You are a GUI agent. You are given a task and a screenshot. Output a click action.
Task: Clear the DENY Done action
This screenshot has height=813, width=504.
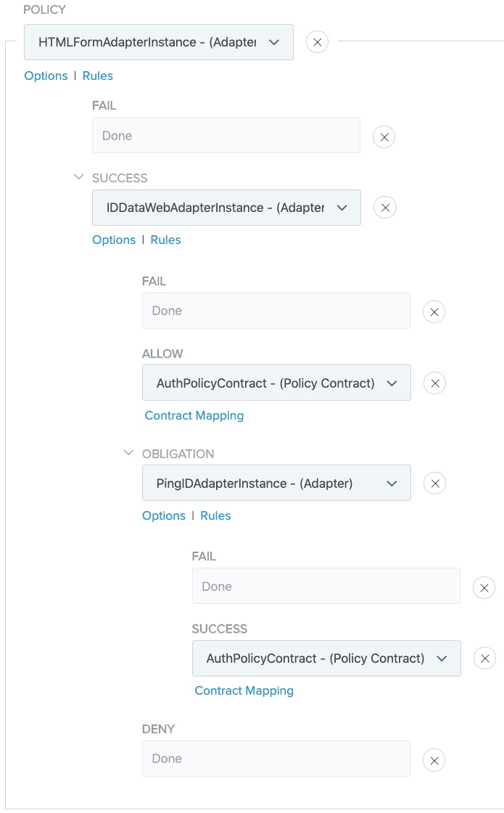pos(434,759)
